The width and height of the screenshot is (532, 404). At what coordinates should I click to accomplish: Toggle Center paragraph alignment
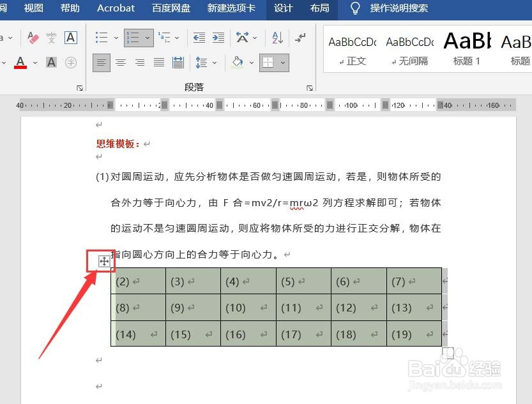click(x=121, y=62)
